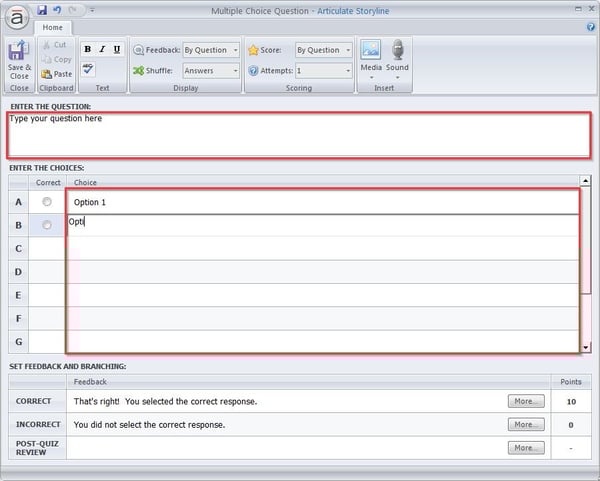The height and width of the screenshot is (481, 600).
Task: Click the choice B text cell
Action: (x=323, y=225)
